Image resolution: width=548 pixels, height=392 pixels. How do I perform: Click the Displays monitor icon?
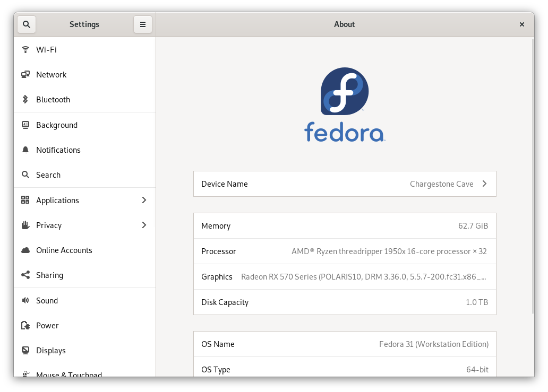click(x=25, y=350)
